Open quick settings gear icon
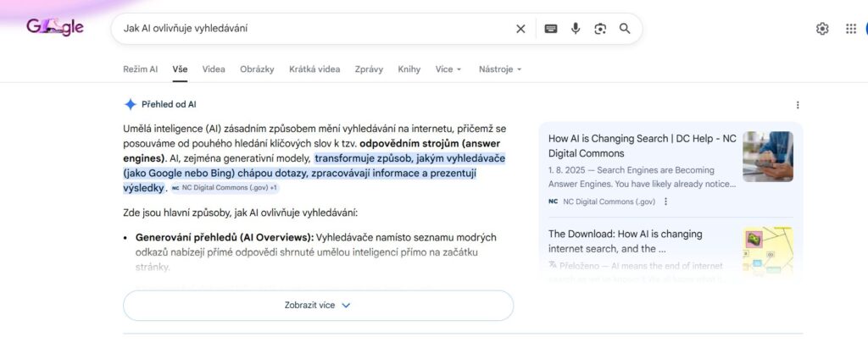 click(x=822, y=29)
